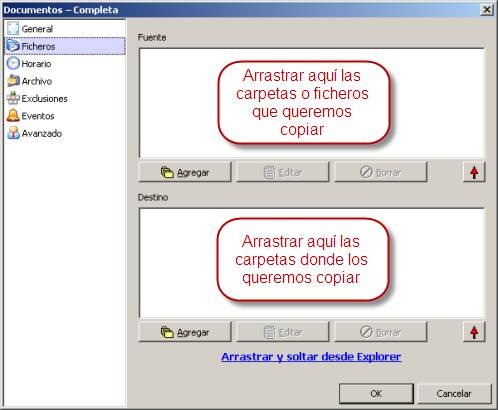The height and width of the screenshot is (410, 498).
Task: Open Arrastrar y soltar desde Explorer link
Action: (x=311, y=357)
